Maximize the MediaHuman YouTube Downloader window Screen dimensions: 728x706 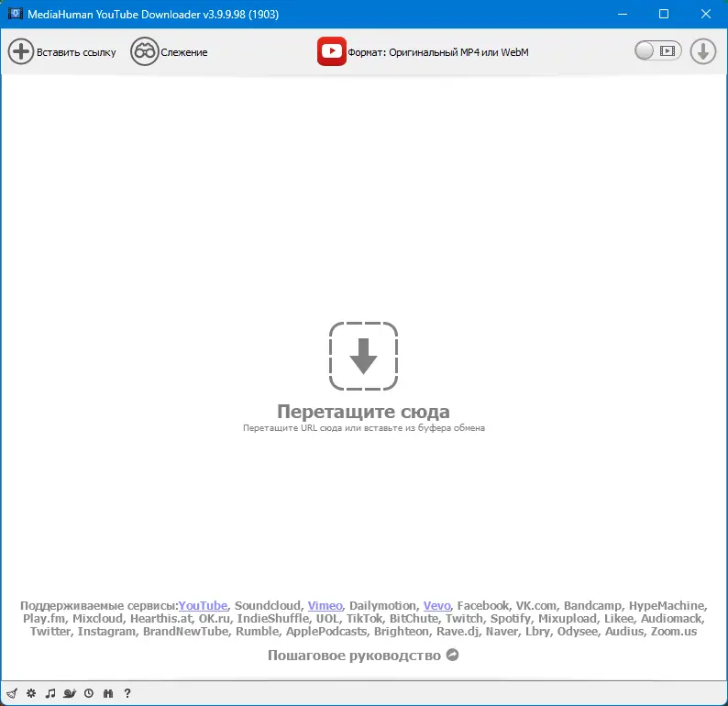tap(664, 14)
